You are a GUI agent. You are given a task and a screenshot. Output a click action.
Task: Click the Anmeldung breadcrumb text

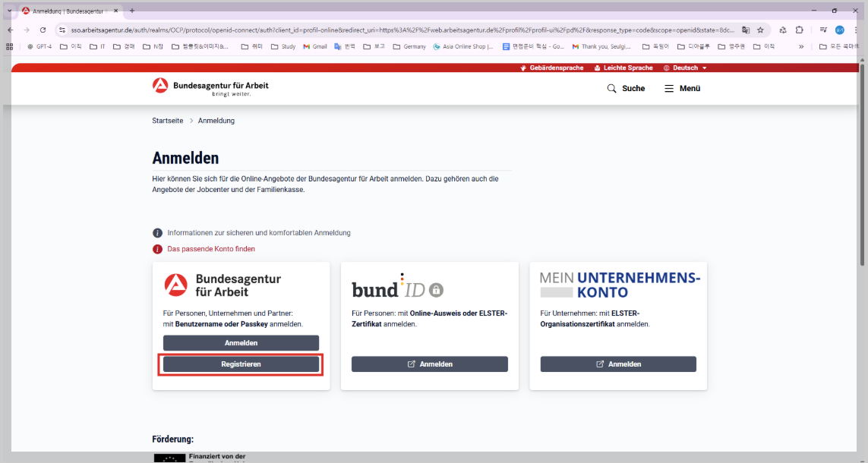pos(216,121)
